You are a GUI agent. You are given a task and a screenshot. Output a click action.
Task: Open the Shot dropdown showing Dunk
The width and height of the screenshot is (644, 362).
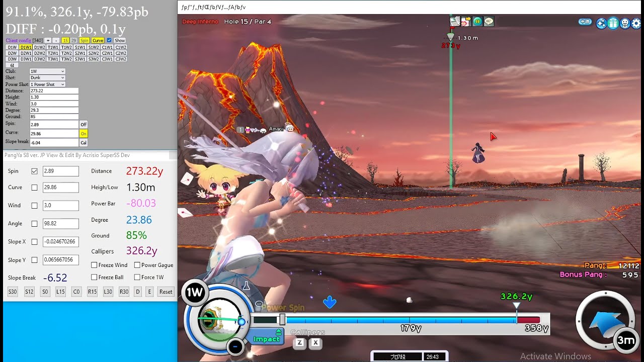click(x=47, y=78)
